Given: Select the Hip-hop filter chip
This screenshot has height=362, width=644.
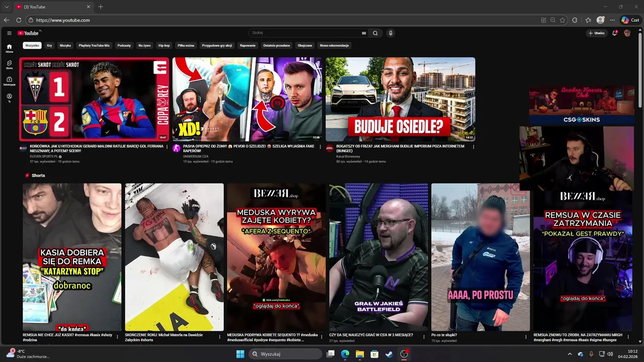Looking at the screenshot, I should click(x=164, y=45).
